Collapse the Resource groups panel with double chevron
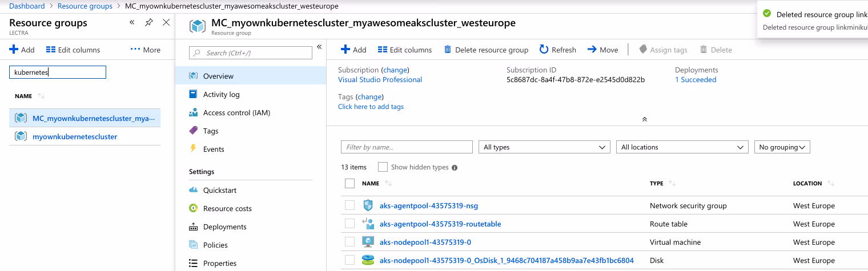 [x=132, y=23]
